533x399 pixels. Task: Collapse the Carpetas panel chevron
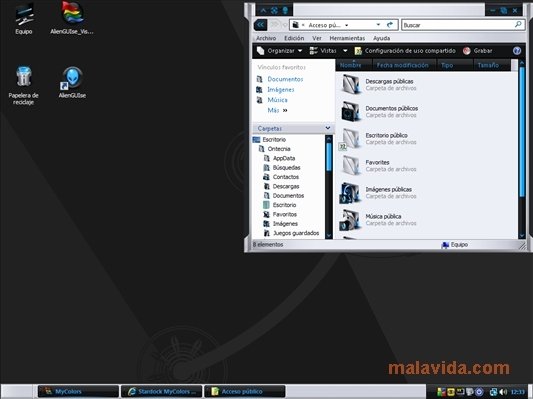(328, 128)
